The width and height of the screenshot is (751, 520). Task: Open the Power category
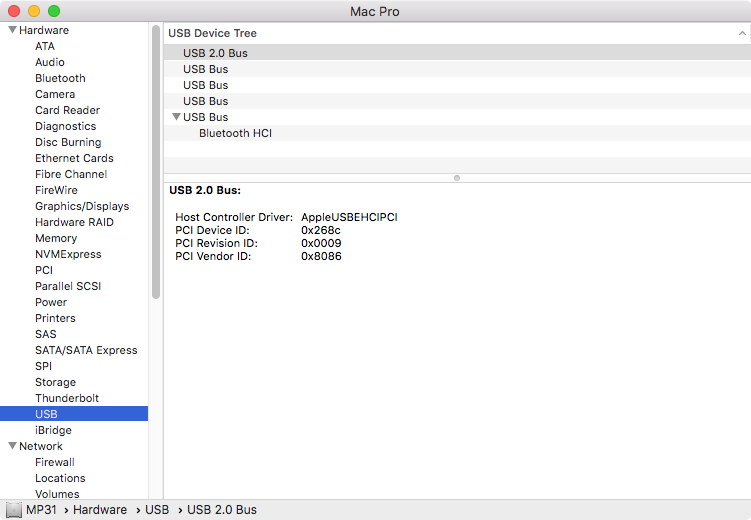click(x=51, y=302)
